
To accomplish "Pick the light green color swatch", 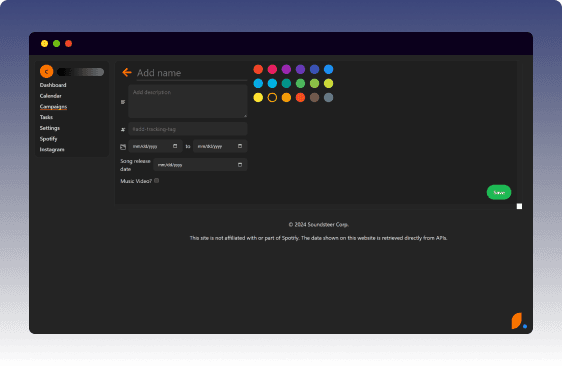I will click(314, 84).
